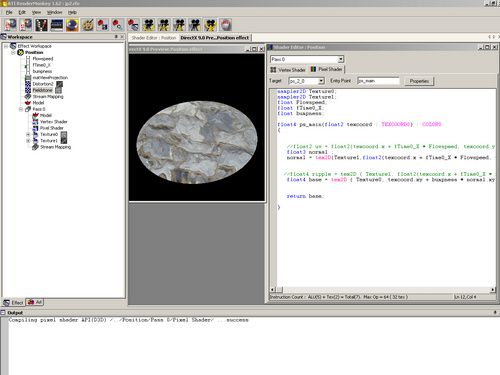Open the Target ps_2_0 dropdown

321,81
